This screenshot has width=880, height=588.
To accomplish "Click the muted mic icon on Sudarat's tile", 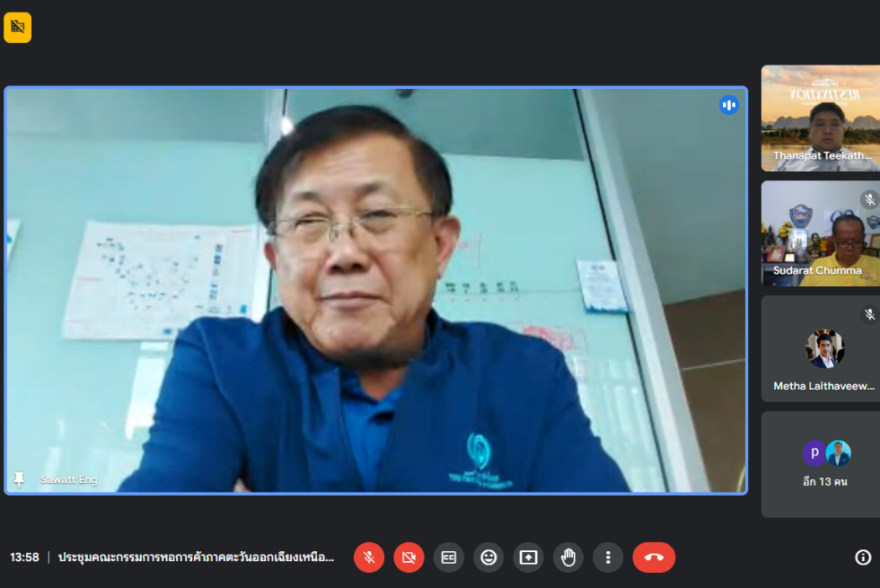I will 868,199.
